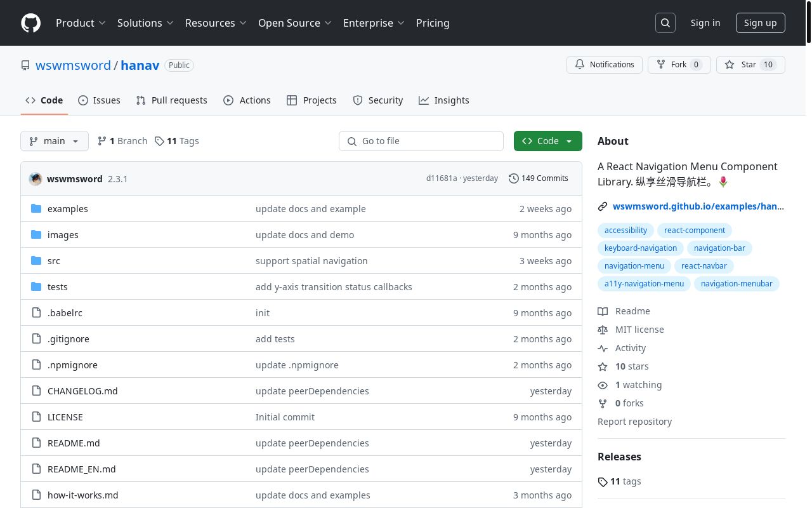Toggle repository Notifications bell
The width and height of the screenshot is (812, 508).
point(605,65)
